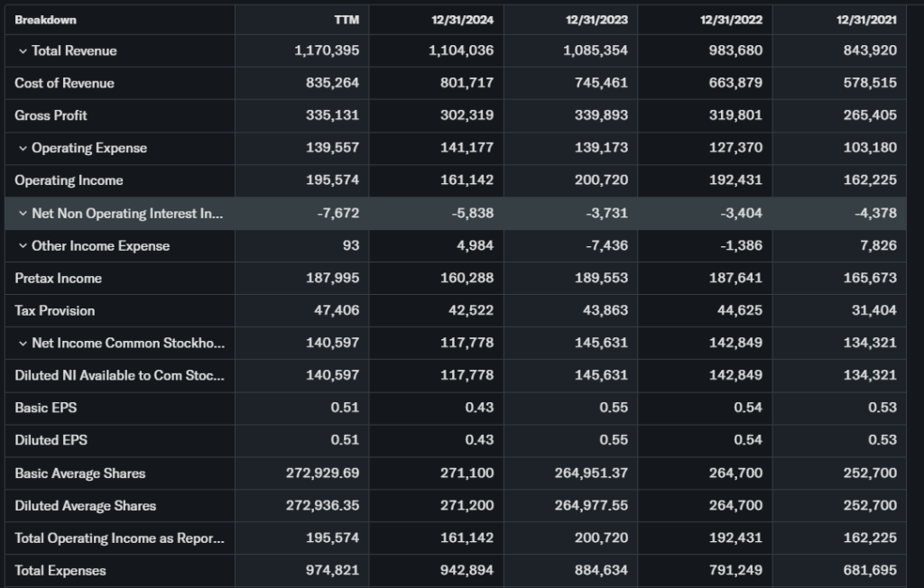Select the Total Expenses row label
This screenshot has height=588, width=924.
point(60,571)
